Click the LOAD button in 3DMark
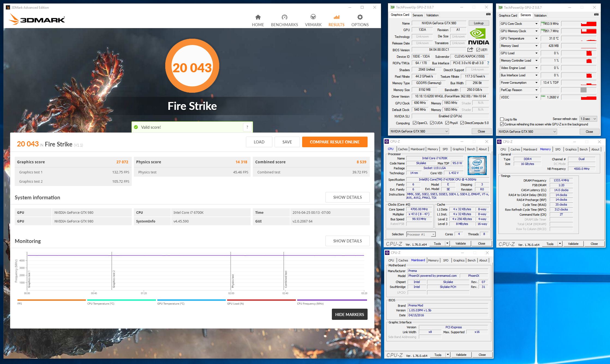 (259, 142)
